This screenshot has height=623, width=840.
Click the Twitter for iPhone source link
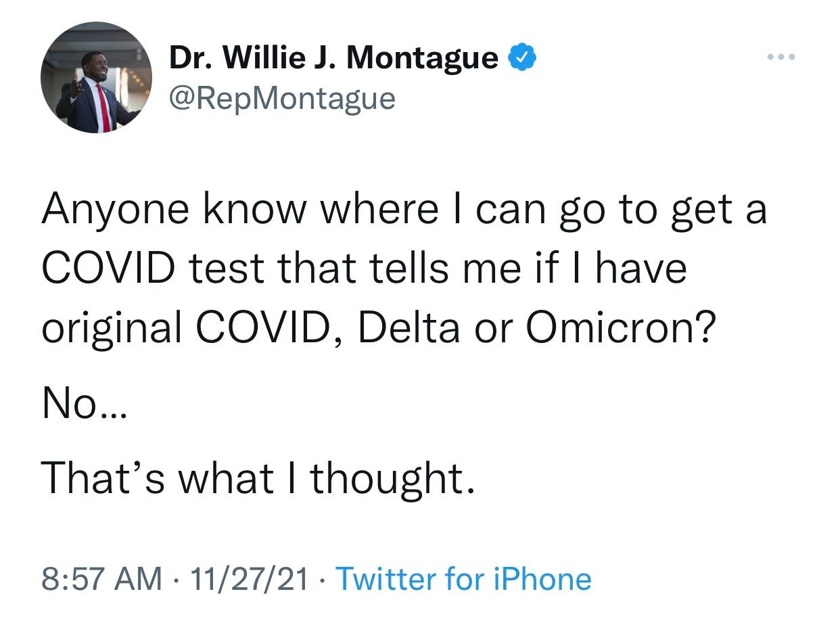[463, 579]
